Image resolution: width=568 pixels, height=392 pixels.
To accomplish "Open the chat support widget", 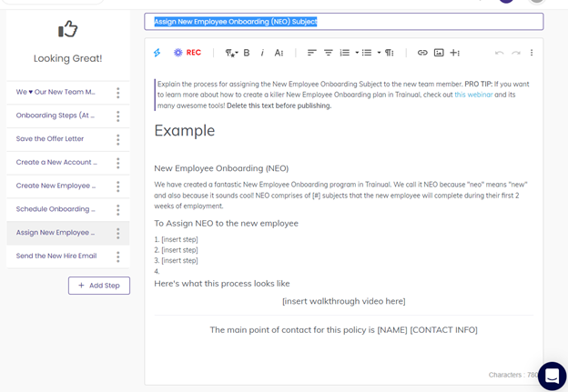I will [552, 377].
